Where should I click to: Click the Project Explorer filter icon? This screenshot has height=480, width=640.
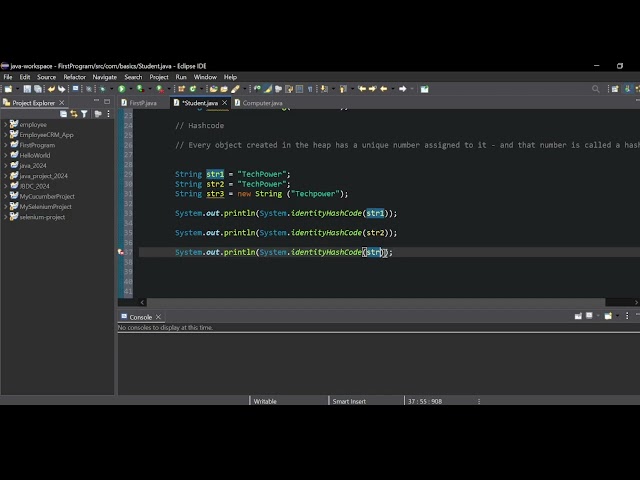[84, 114]
